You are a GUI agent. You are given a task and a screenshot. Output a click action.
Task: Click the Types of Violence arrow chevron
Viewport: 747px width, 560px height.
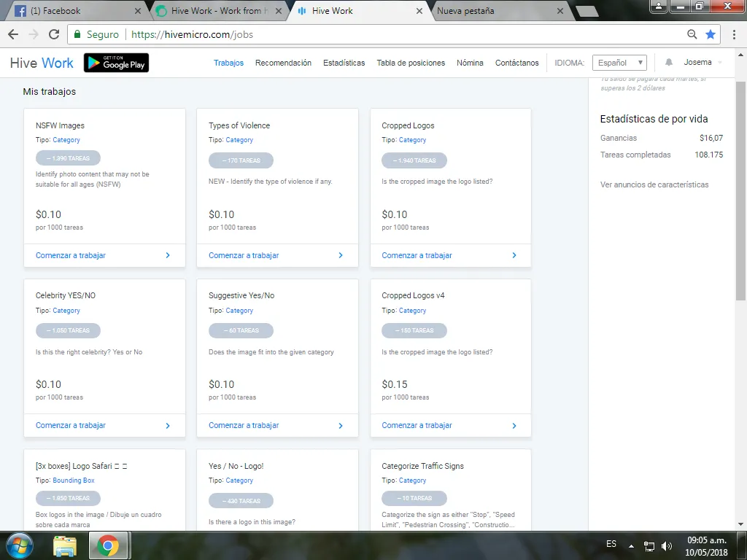341,255
